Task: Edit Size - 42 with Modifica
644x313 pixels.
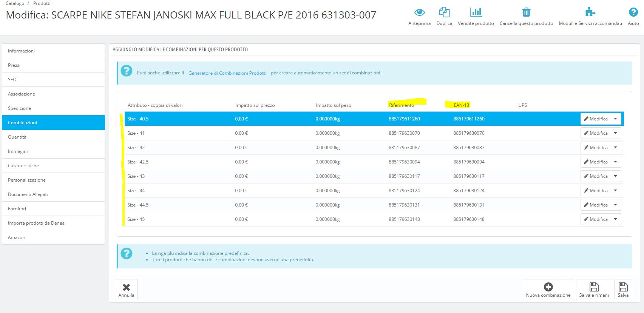Action: coord(596,148)
